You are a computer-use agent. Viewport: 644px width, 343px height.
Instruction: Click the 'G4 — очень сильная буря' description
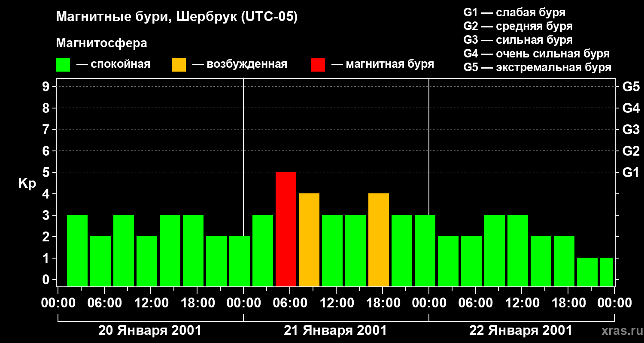[x=536, y=54]
